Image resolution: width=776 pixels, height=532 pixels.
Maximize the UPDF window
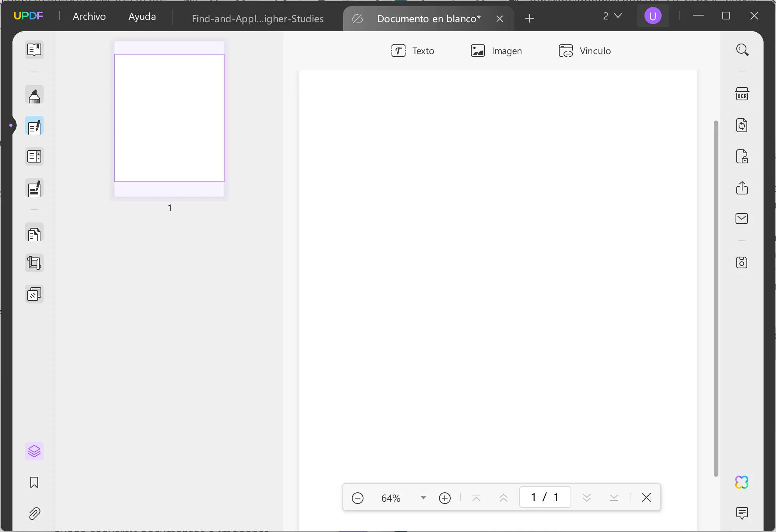(726, 16)
